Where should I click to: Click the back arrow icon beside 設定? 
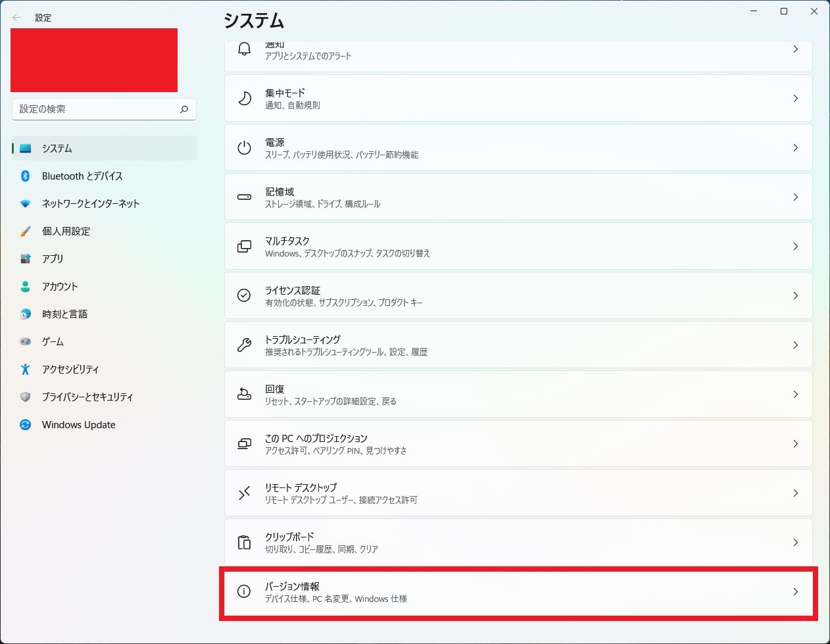[x=16, y=18]
